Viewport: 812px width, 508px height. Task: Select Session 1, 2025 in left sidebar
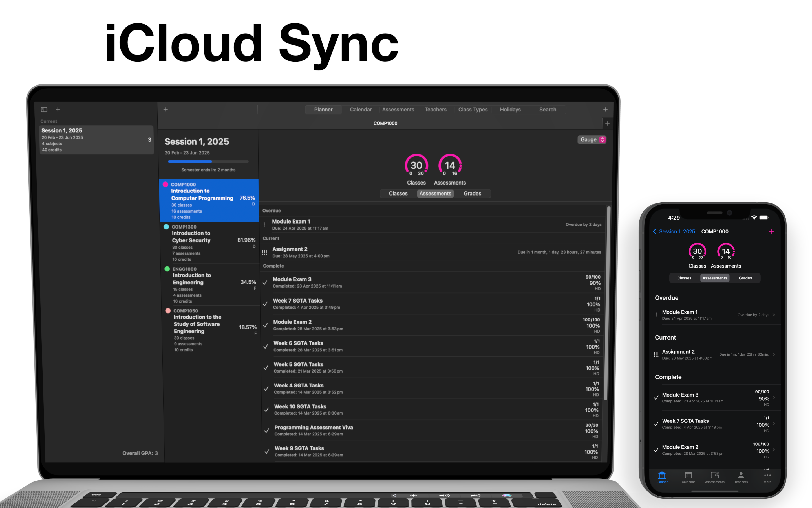pos(97,140)
